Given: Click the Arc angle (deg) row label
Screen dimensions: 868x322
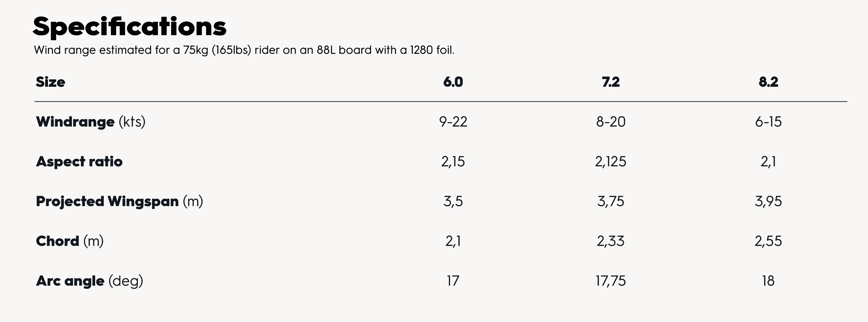Looking at the screenshot, I should coord(90,281).
